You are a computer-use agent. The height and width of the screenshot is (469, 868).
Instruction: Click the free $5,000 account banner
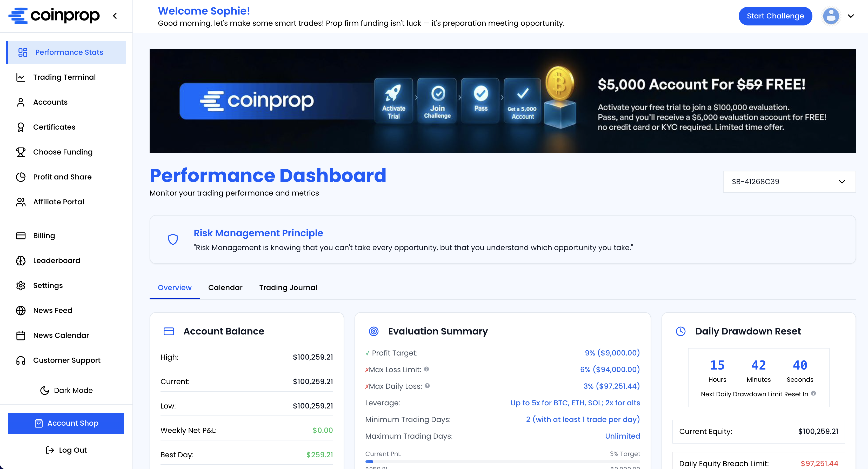[x=502, y=101]
